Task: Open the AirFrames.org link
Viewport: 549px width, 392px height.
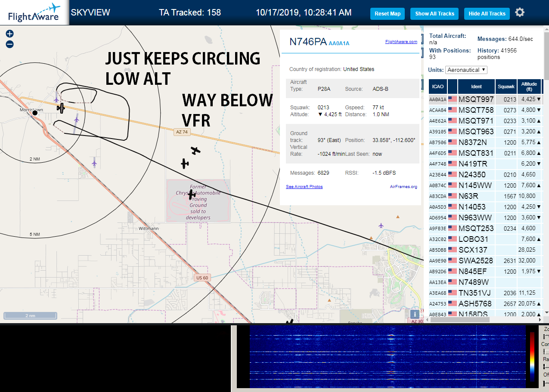Action: coord(403,186)
